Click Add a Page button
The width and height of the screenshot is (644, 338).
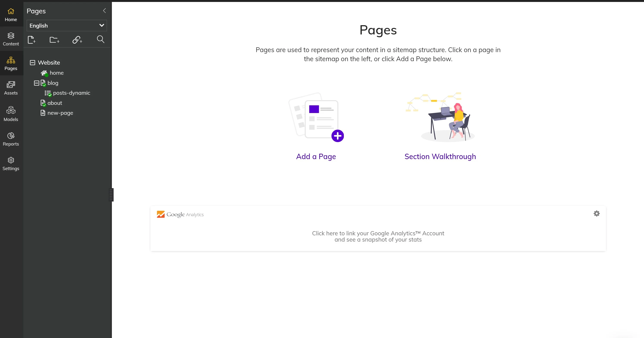(316, 156)
